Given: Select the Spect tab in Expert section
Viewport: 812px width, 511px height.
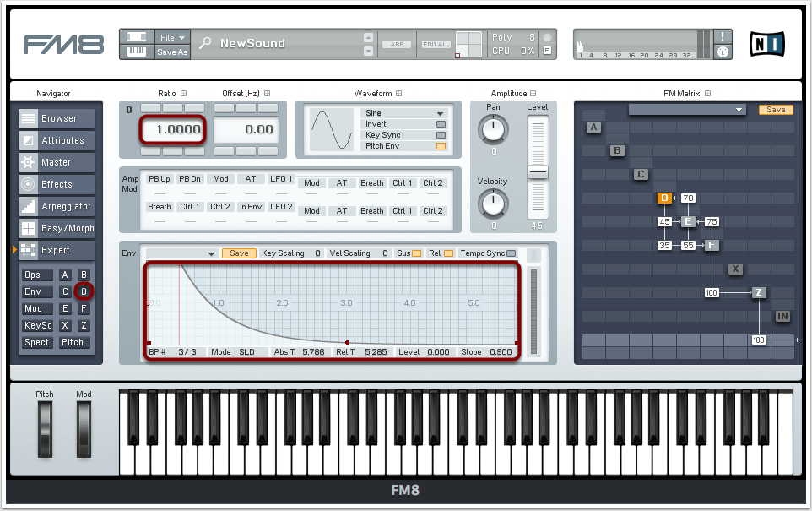Looking at the screenshot, I should point(36,343).
